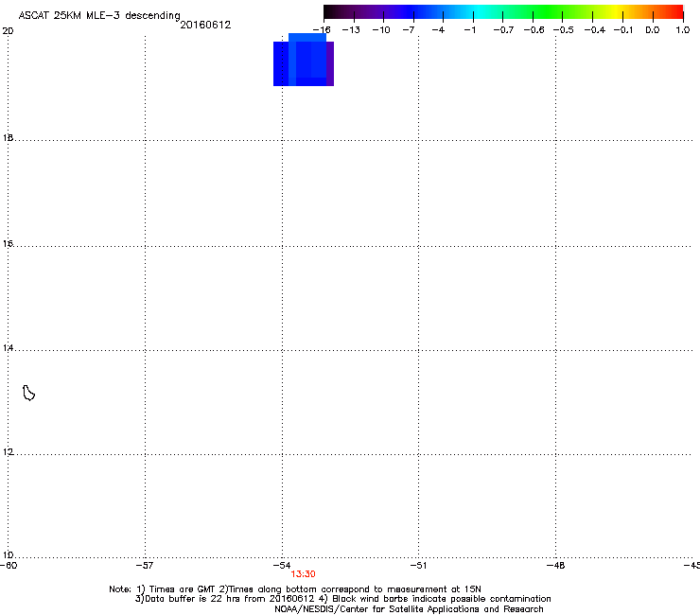Click the -1 color bar tick label
Screen dimensions: 700x615
tap(469, 30)
